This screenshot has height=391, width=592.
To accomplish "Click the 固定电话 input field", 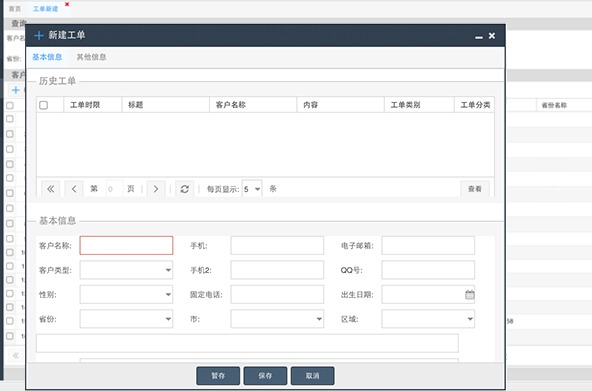I will tap(277, 294).
